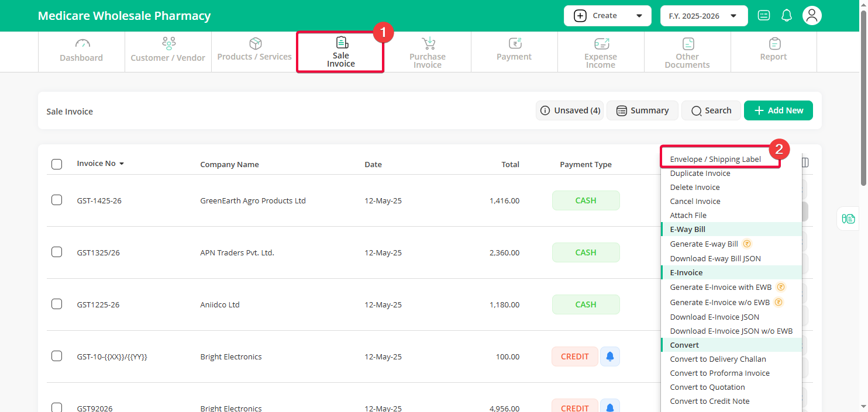The height and width of the screenshot is (412, 868).
Task: Sort by the Invoice No column arrow
Action: pos(122,164)
